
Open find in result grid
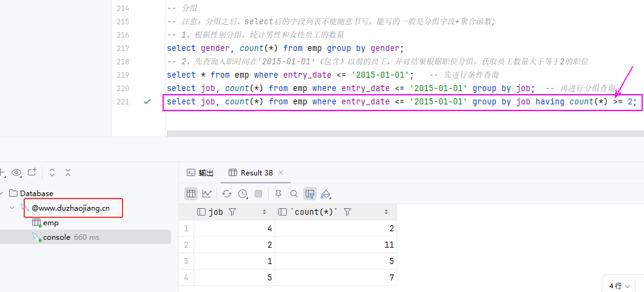coord(294,194)
